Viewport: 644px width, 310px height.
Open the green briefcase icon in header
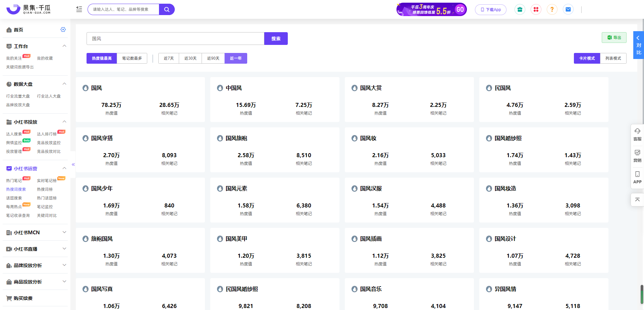click(x=520, y=9)
